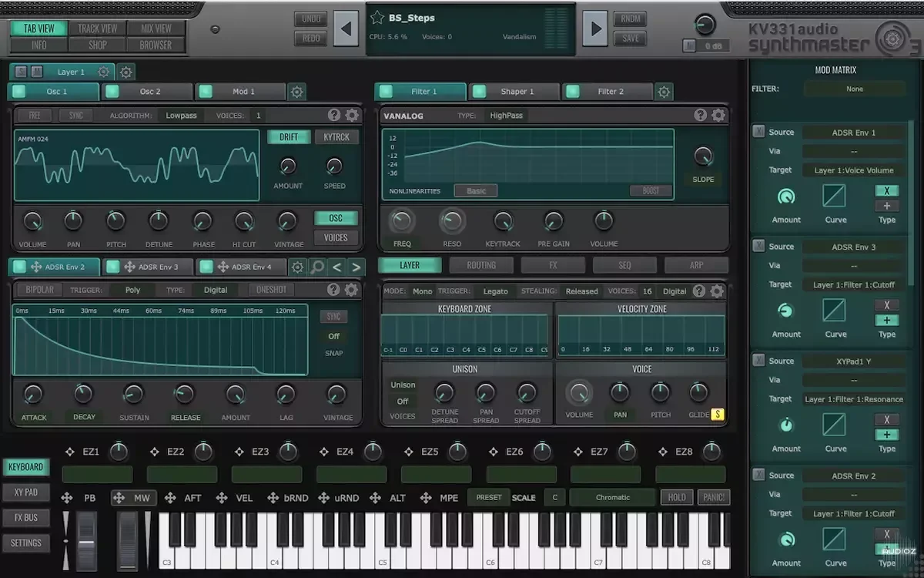The width and height of the screenshot is (924, 578).
Task: Switch to MIX VIEW
Action: (x=156, y=29)
